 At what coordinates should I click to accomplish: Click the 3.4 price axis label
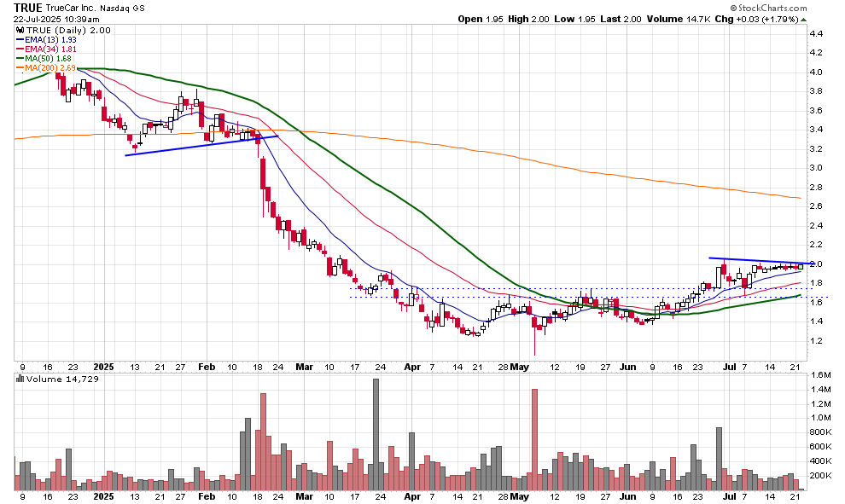(815, 130)
